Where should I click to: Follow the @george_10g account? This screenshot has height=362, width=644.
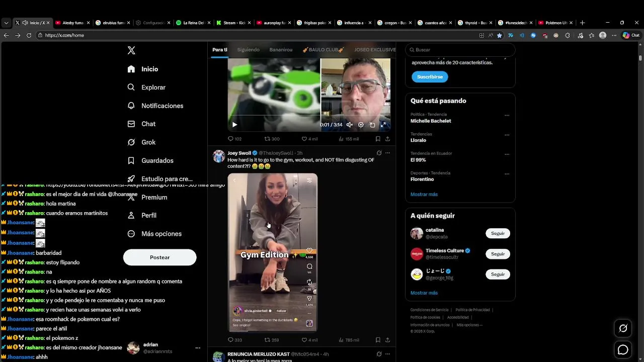498,275
